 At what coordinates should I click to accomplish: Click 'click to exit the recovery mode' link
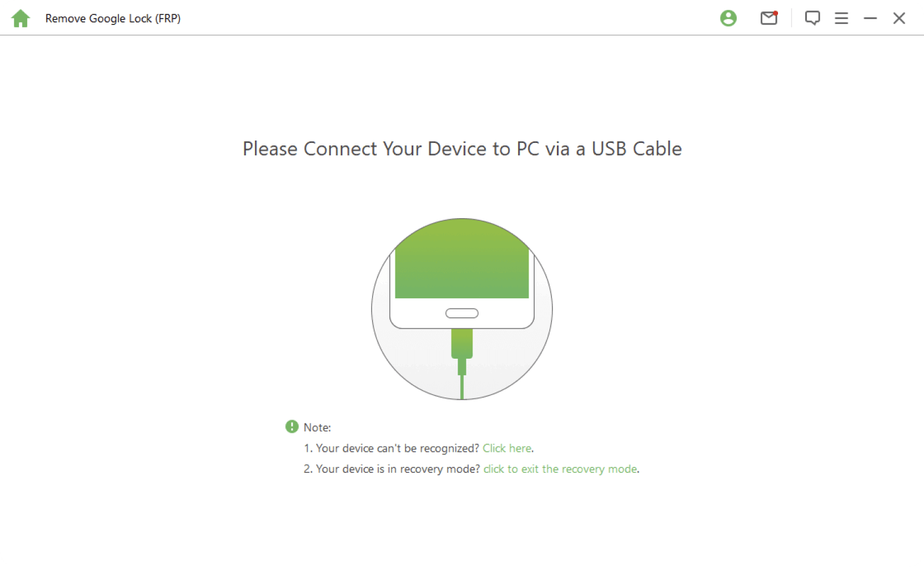[x=559, y=469]
